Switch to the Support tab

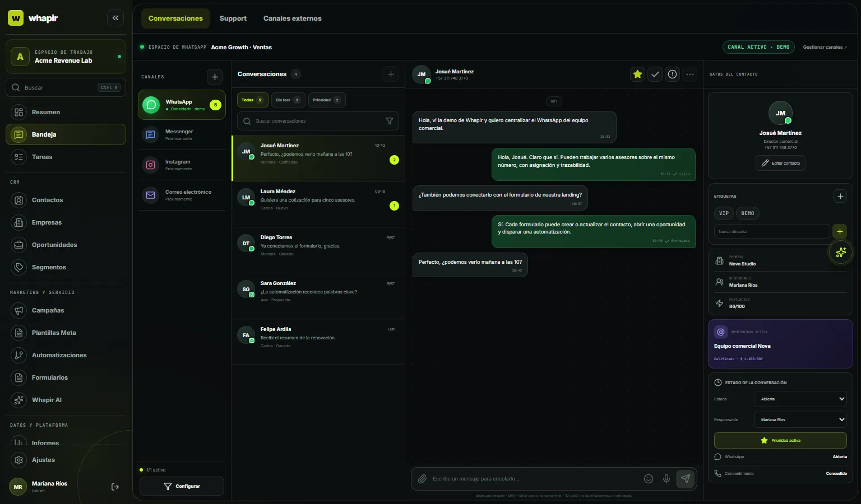[x=233, y=18]
